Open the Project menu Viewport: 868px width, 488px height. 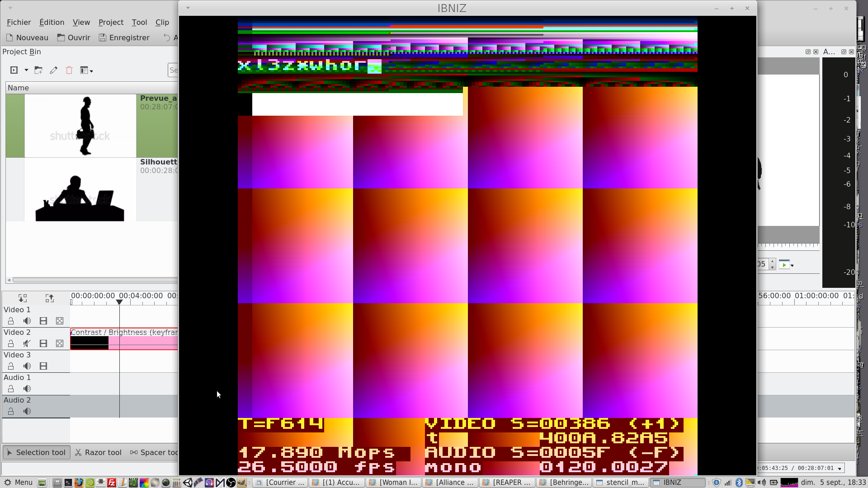(111, 22)
